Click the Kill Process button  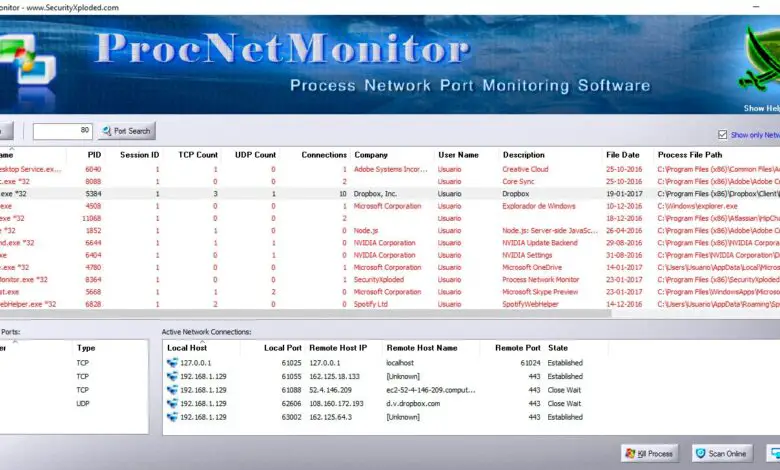click(650, 454)
